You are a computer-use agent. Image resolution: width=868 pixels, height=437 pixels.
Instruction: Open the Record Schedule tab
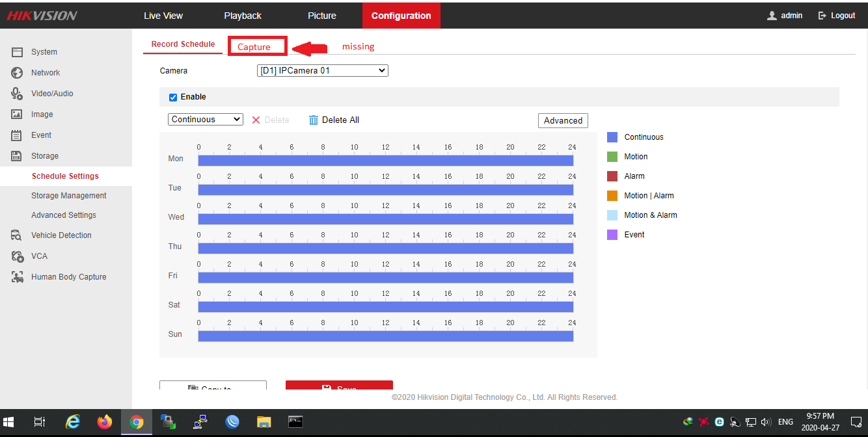[183, 44]
